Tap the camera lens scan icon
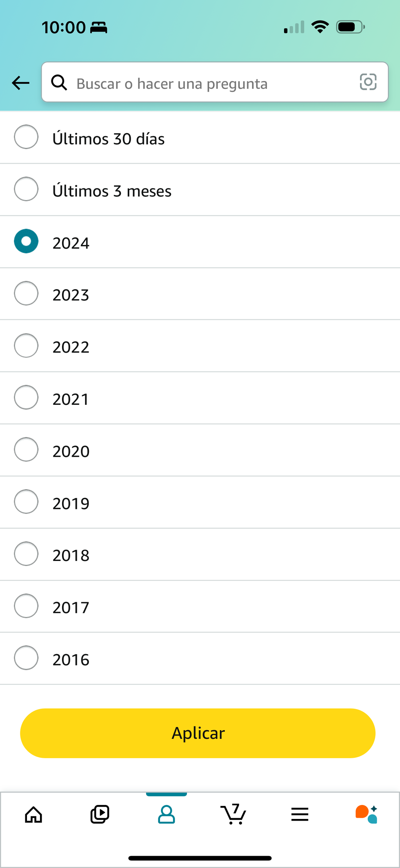 [x=368, y=82]
